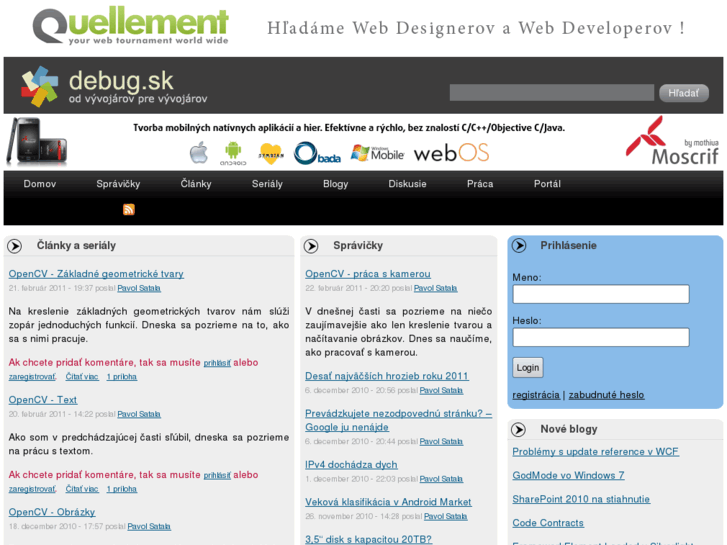Click the Hľadať search button
This screenshot has height=545, width=727.
pyautogui.click(x=684, y=93)
